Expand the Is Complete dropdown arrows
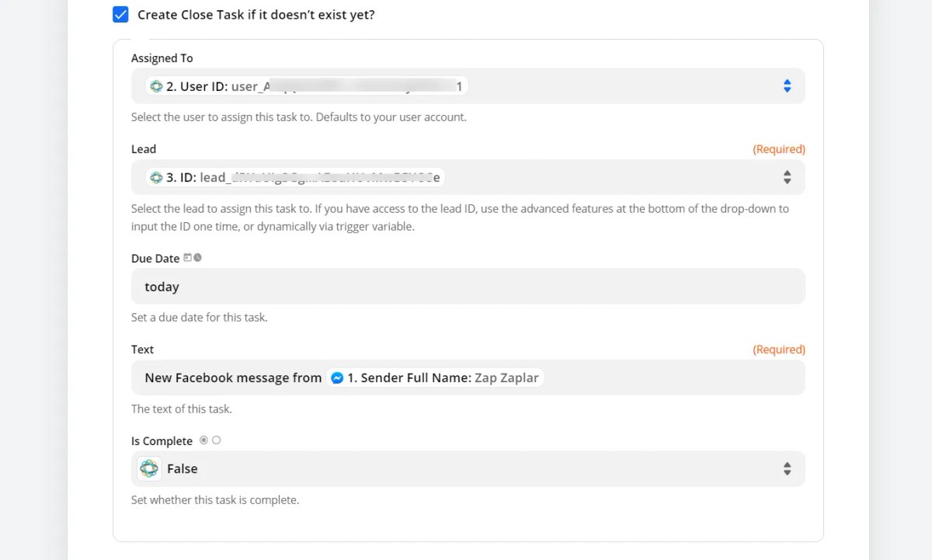This screenshot has width=932, height=560. point(787,469)
